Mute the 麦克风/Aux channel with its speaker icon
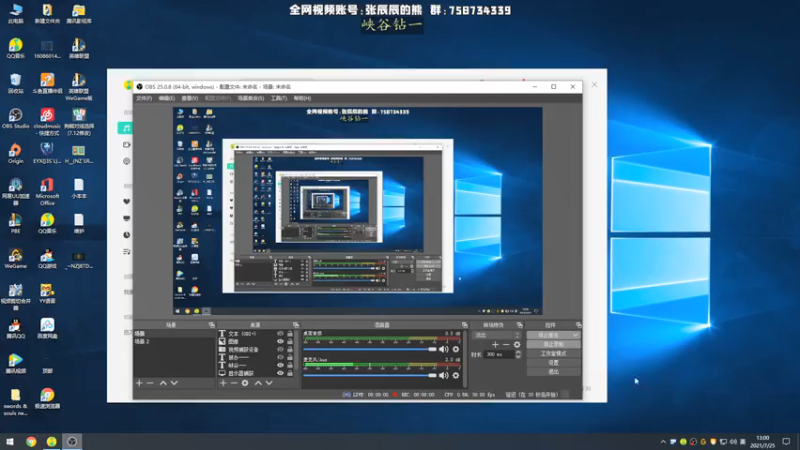 click(x=443, y=376)
